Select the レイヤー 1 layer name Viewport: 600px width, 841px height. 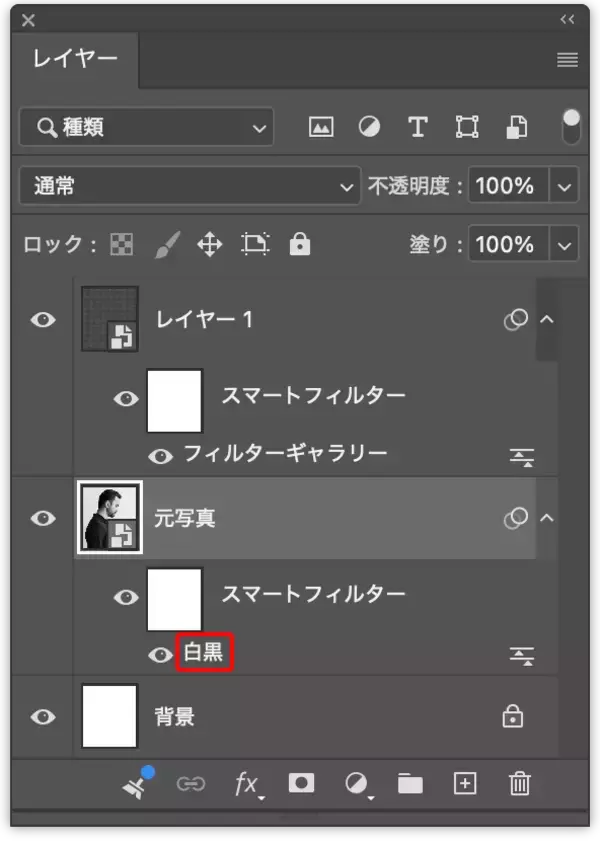204,320
